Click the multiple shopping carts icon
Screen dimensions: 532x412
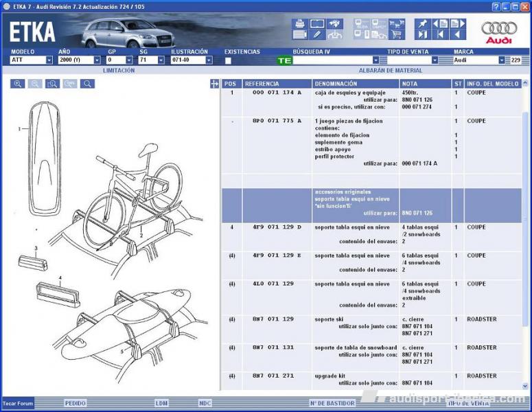(397, 24)
